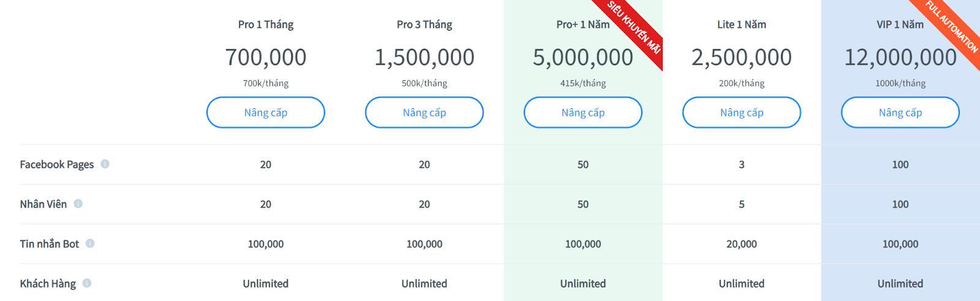Select Nâng cấp for Lite 1 Năm
The image size is (980, 301).
(742, 112)
